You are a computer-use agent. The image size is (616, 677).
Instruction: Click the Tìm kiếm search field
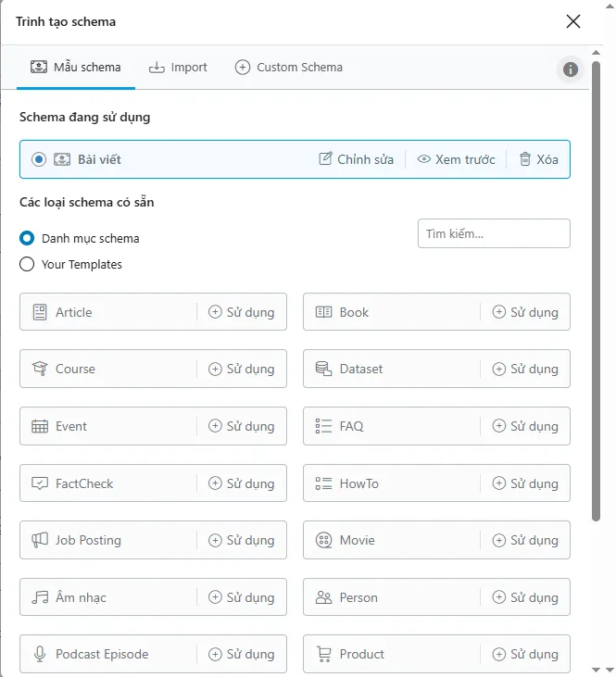[x=494, y=234]
